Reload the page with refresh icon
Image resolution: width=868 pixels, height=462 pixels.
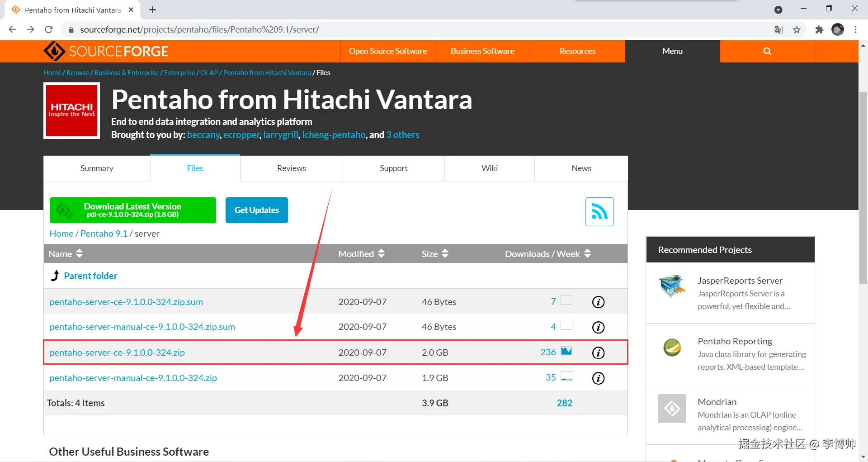pos(49,29)
